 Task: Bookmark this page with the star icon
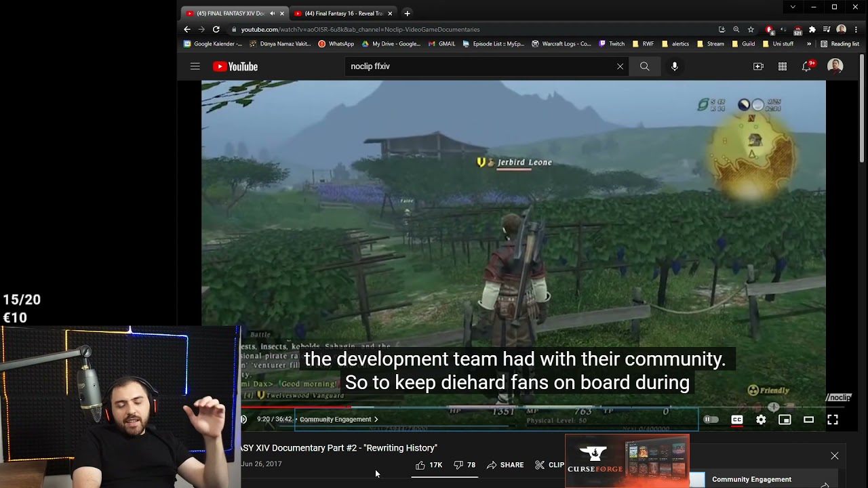pyautogui.click(x=751, y=29)
